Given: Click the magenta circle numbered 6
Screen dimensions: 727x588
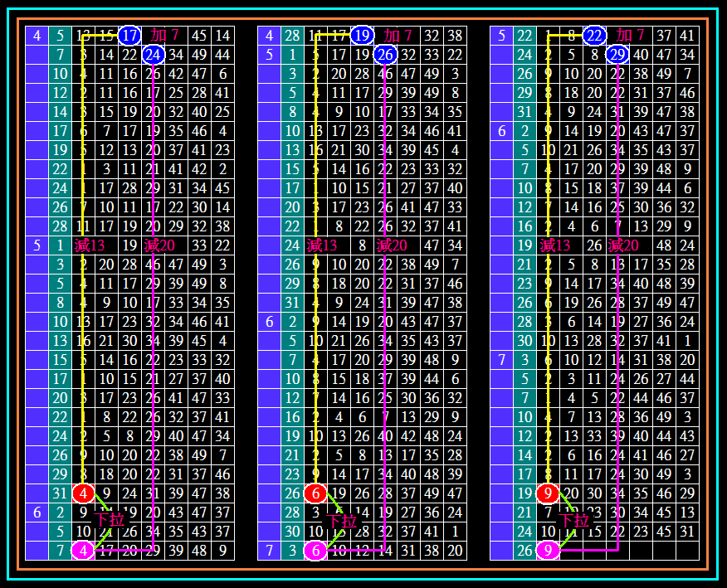Looking at the screenshot, I should (315, 550).
